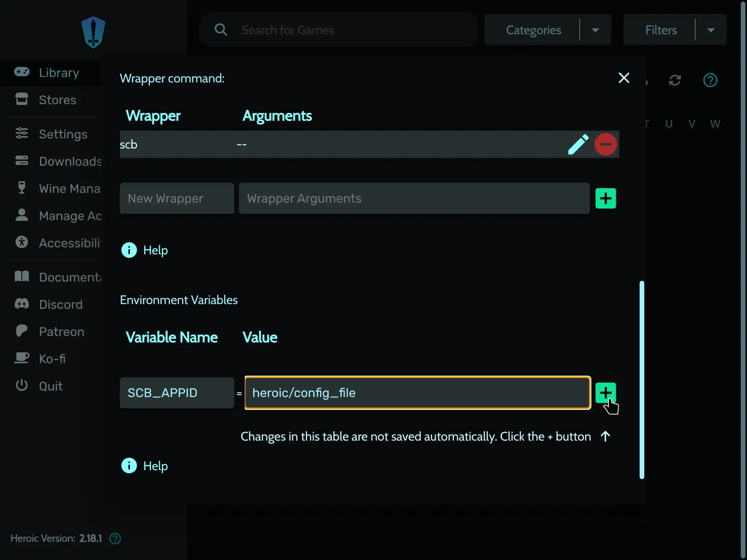Expand the Filters dropdown
This screenshot has height=560, width=747.
pos(711,30)
